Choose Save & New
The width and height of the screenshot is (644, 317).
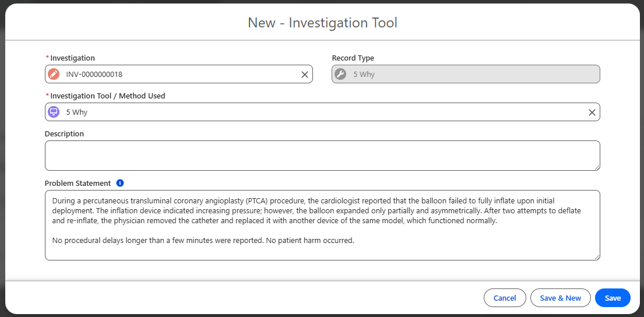560,298
